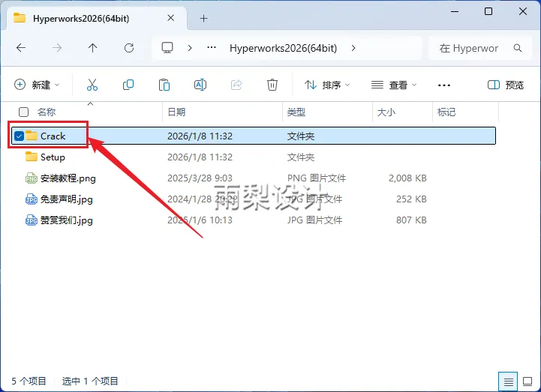Select the file 免责声明.jpg
This screenshot has height=392, width=541.
pos(67,199)
